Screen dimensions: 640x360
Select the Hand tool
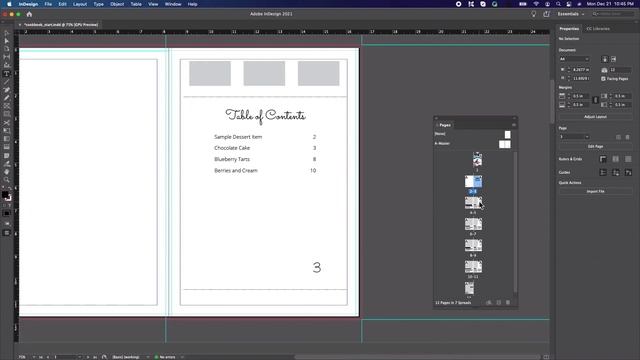click(x=7, y=172)
